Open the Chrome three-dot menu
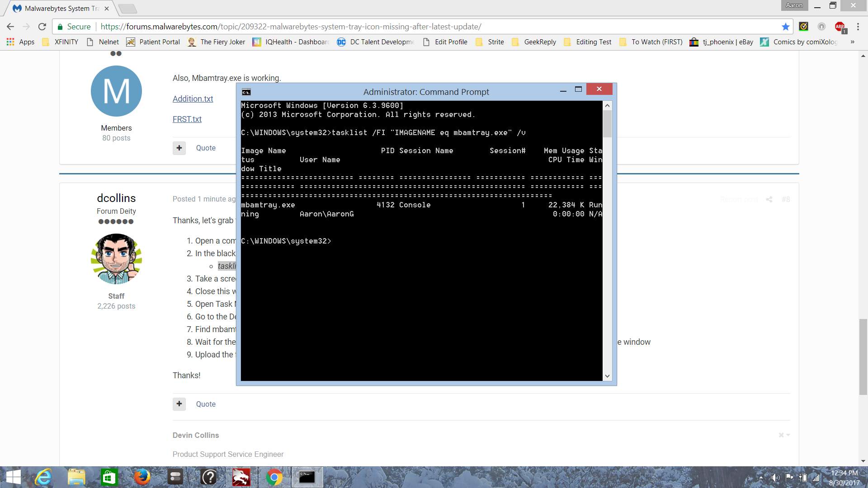 point(859,27)
